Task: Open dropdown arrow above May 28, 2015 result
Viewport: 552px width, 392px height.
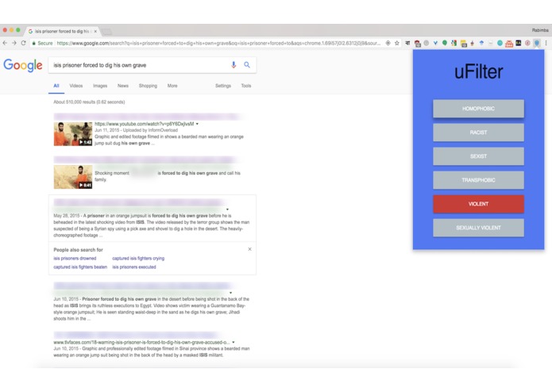Action: coord(227,209)
